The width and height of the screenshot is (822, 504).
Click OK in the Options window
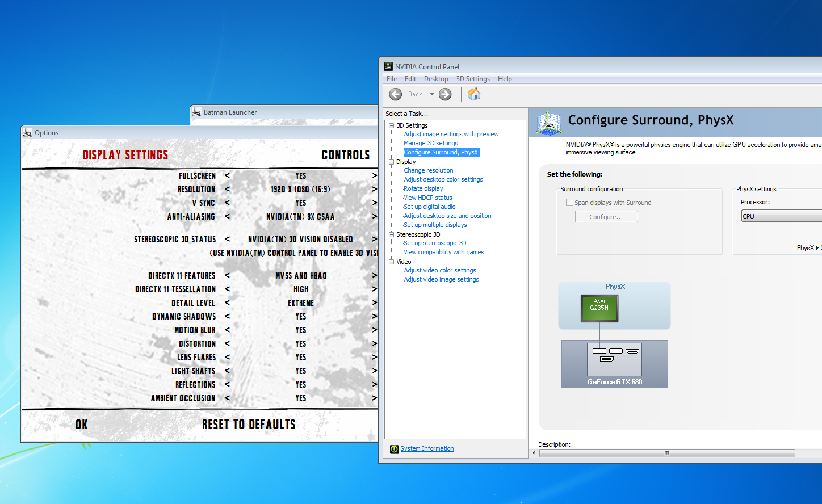(81, 425)
